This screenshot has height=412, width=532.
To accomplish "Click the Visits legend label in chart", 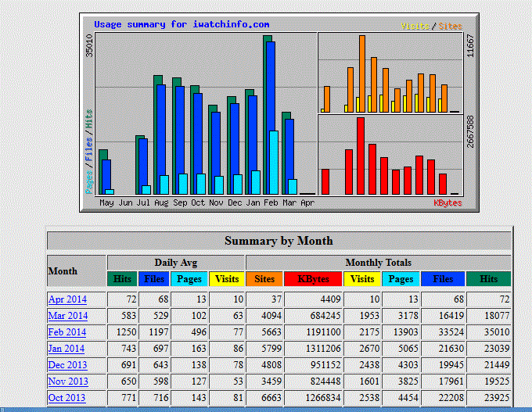I will point(415,26).
